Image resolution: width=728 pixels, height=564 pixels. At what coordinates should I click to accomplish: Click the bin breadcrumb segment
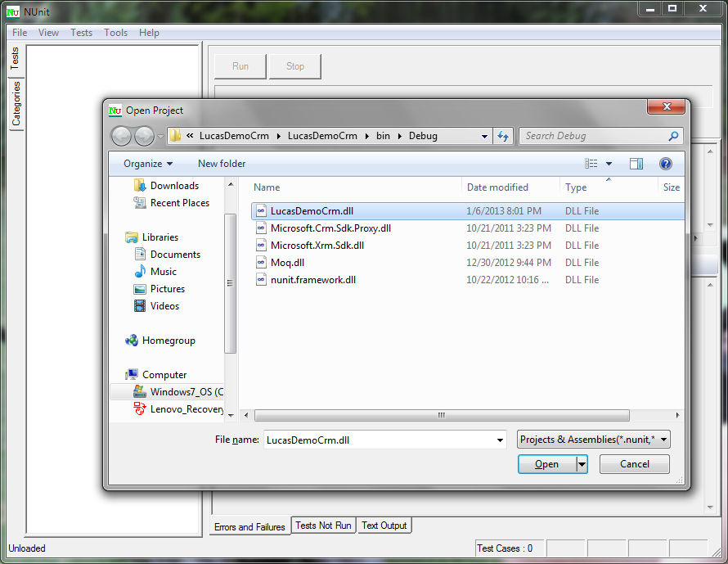click(x=383, y=136)
